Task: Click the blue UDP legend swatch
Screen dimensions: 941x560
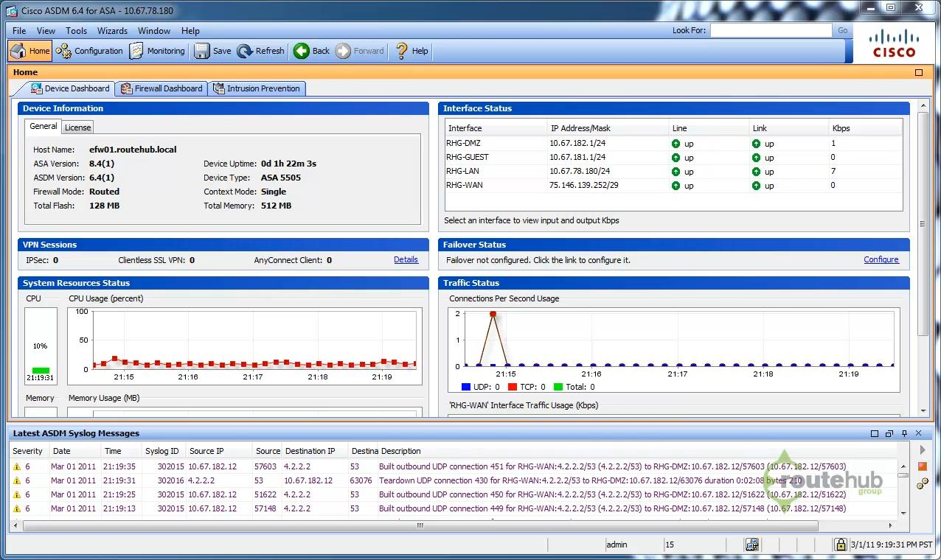Action: (465, 387)
